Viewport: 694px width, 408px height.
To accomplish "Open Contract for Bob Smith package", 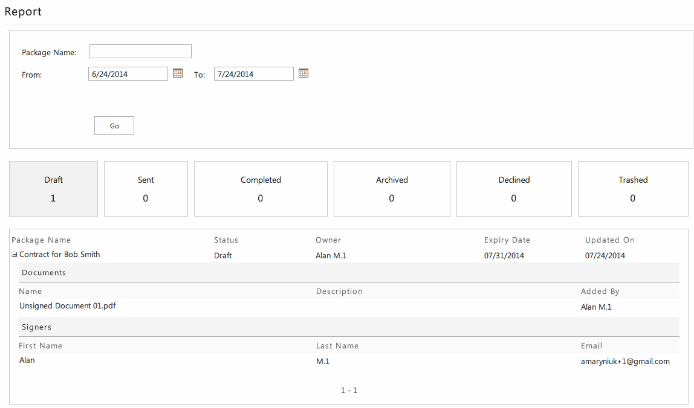I will (60, 256).
